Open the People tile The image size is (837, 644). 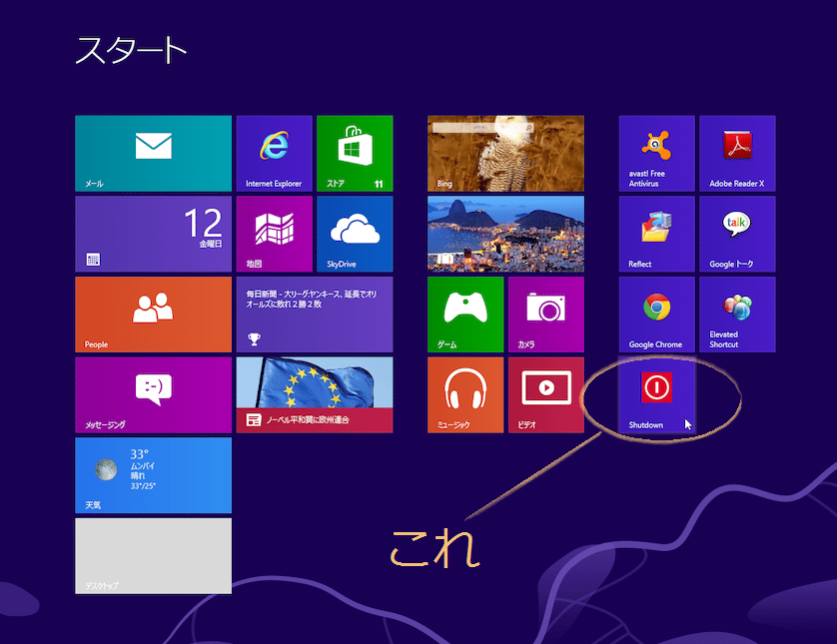tap(153, 315)
